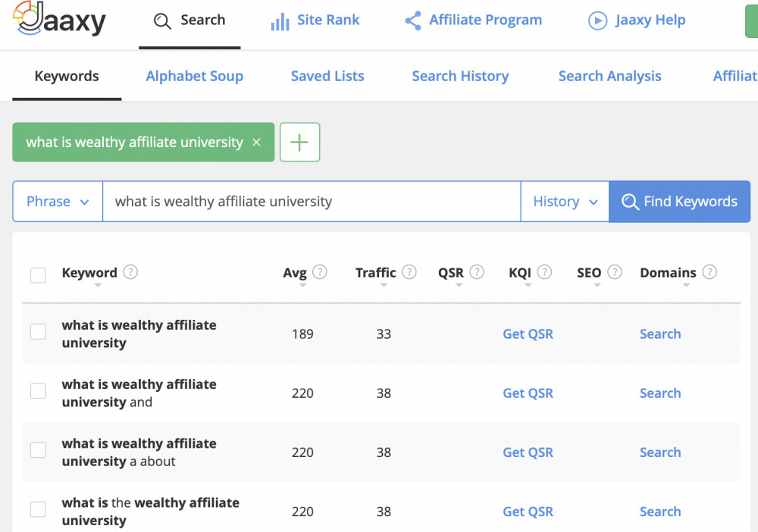
Task: Get QSR for 'university a about' row
Action: (x=528, y=452)
